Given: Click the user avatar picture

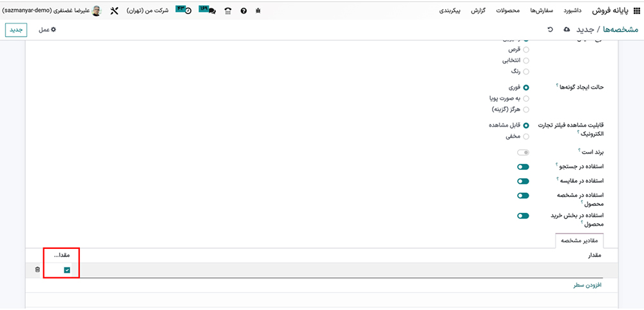Looking at the screenshot, I should coord(96,11).
